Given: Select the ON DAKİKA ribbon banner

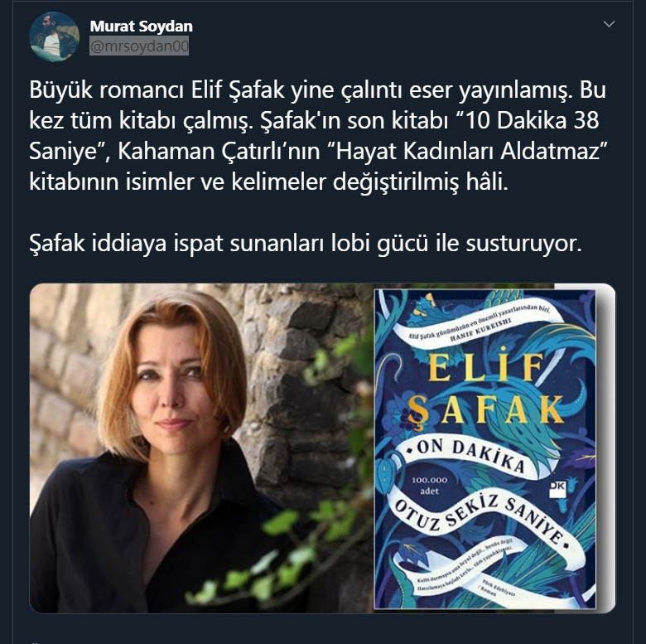Looking at the screenshot, I should point(470,455).
